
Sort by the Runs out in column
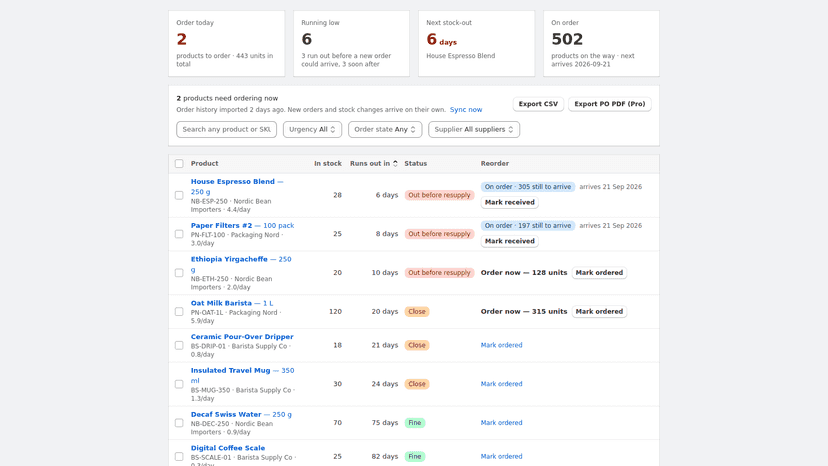tap(373, 164)
